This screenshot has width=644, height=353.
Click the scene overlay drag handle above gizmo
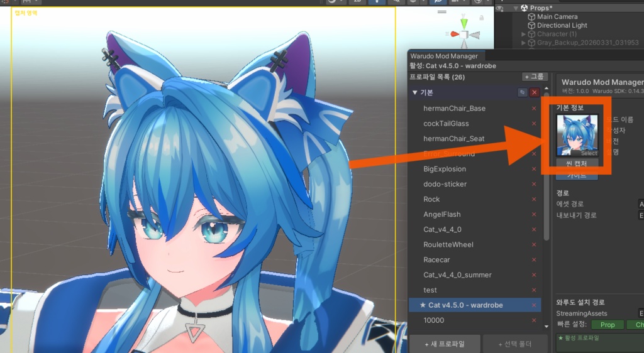pyautogui.click(x=442, y=12)
